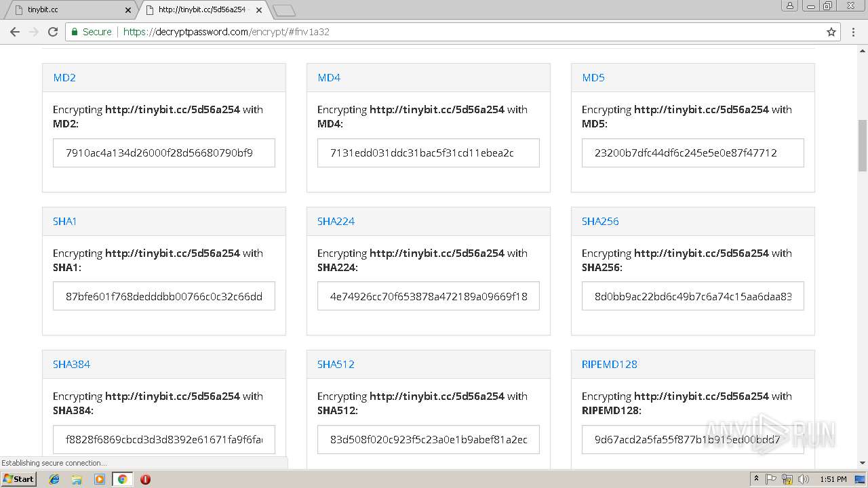Open the Windows Start menu
The width and height of the screenshot is (868, 488).
click(18, 479)
